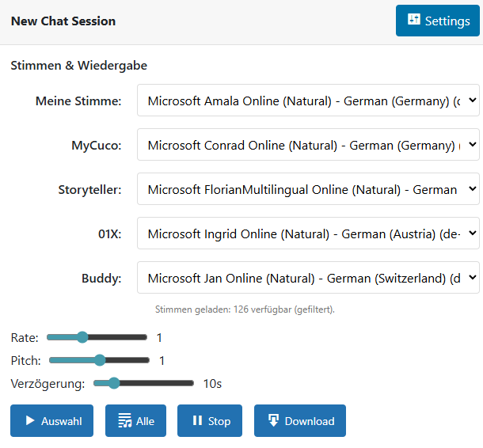Click the Verzögerung label
Image resolution: width=483 pixels, height=448 pixels.
coord(48,384)
